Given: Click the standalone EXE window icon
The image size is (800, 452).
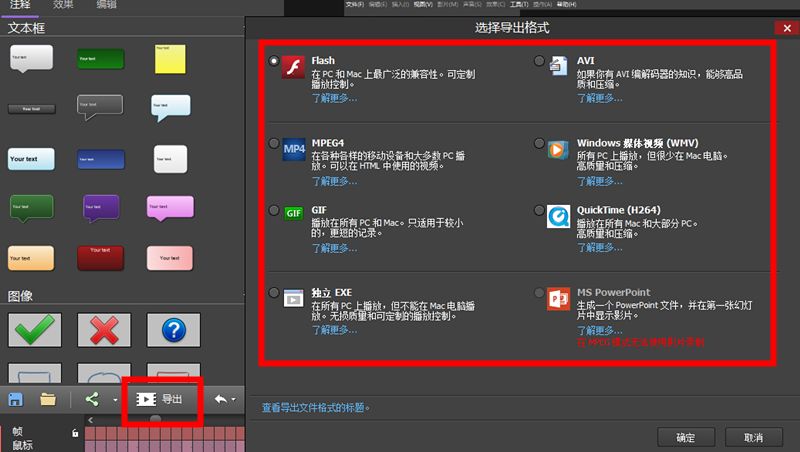Looking at the screenshot, I should pyautogui.click(x=293, y=298).
